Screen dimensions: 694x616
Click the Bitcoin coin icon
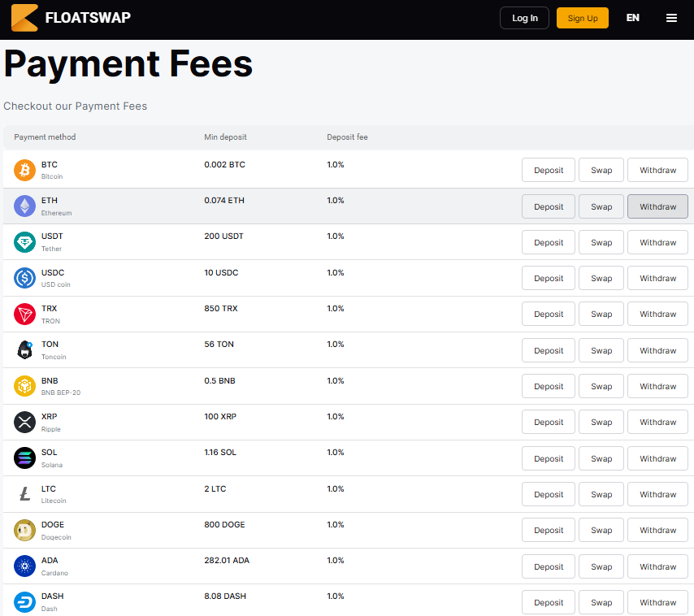[x=24, y=171]
